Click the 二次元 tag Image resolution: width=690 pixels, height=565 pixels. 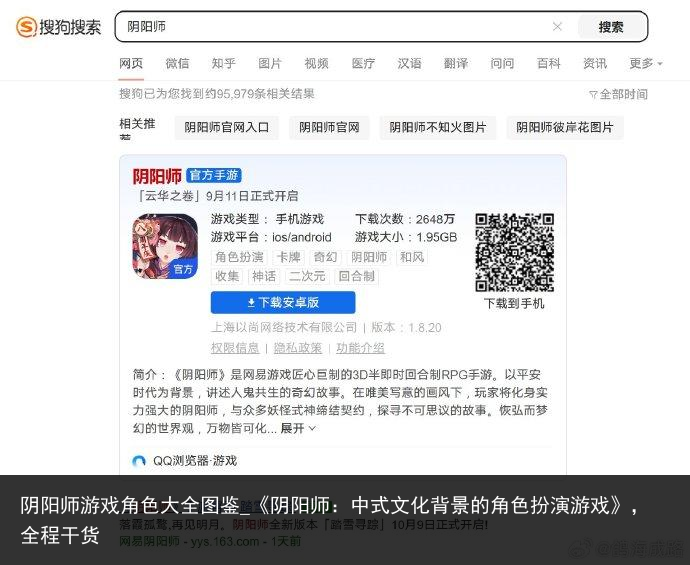tap(307, 276)
